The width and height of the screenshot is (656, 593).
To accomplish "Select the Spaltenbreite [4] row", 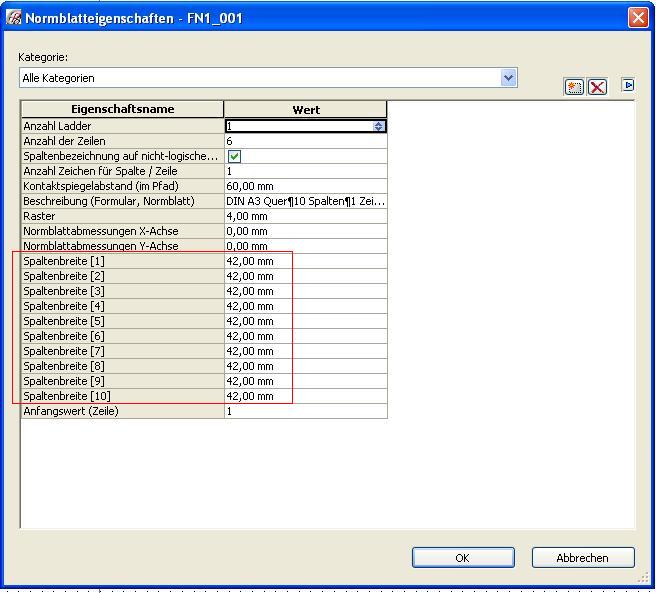I will 122,306.
